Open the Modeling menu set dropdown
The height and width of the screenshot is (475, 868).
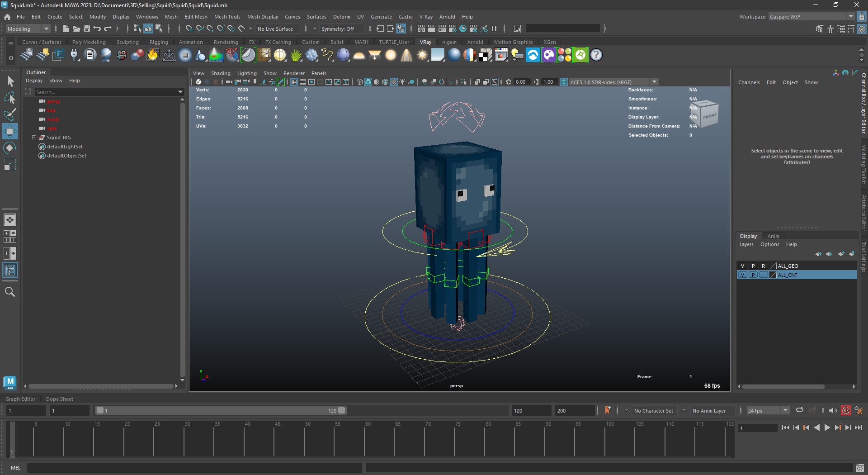coord(28,28)
